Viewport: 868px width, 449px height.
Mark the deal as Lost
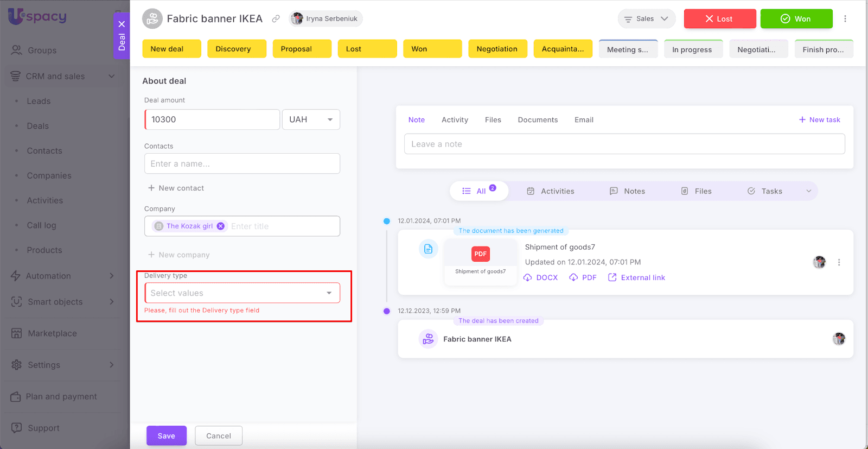pos(719,19)
